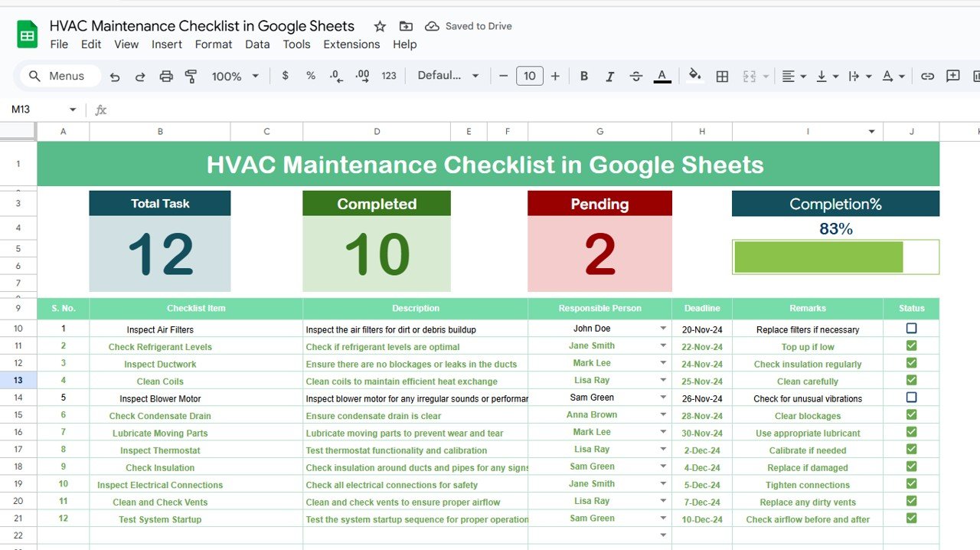Toggle bold formatting
The width and height of the screenshot is (980, 550).
coord(584,76)
